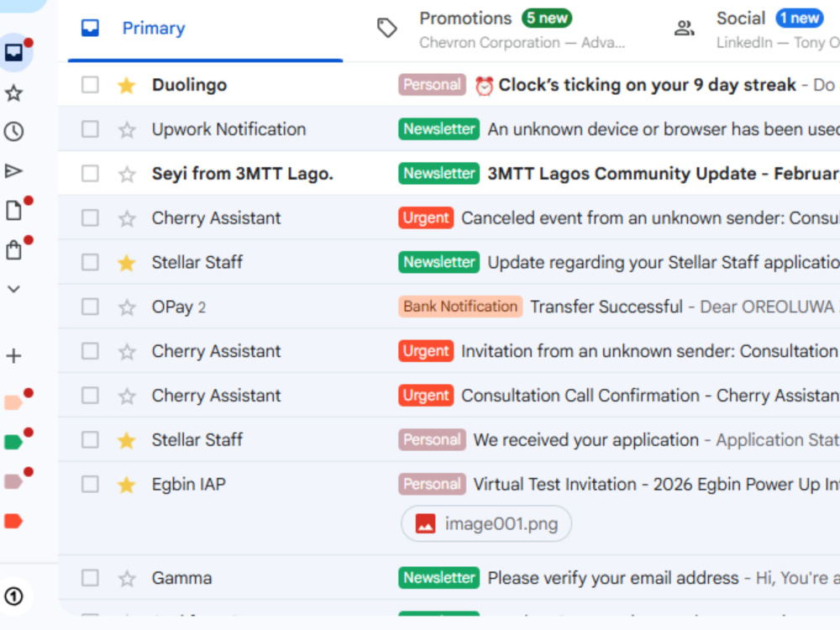This screenshot has width=840, height=630.
Task: Expand More labels with the sidebar chevron
Action: 14,289
